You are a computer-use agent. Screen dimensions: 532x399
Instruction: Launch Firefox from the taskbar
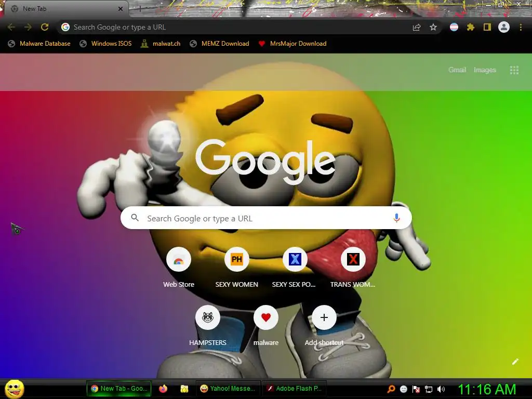click(x=163, y=389)
